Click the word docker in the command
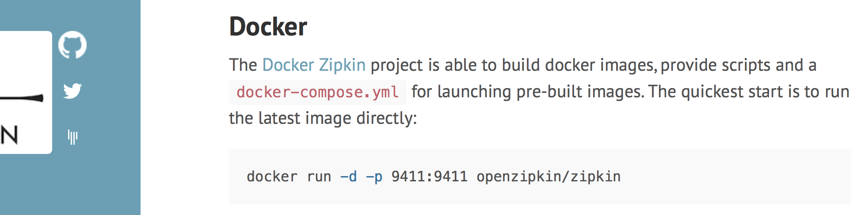The image size is (868, 215). [272, 177]
